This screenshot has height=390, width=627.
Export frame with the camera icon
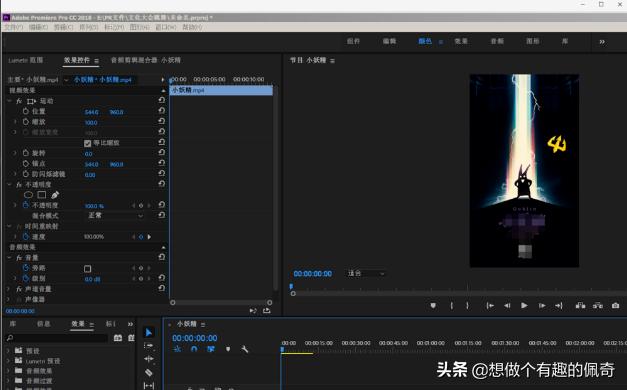pyautogui.click(x=615, y=306)
